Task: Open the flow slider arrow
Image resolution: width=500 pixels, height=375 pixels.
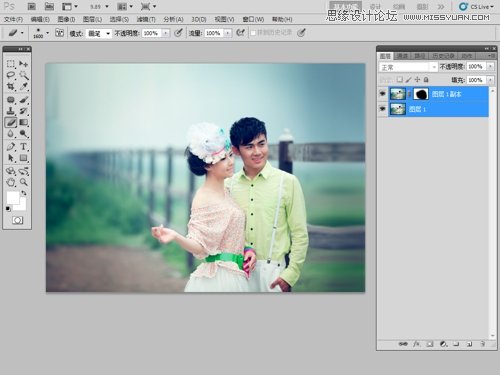Action: (x=228, y=33)
